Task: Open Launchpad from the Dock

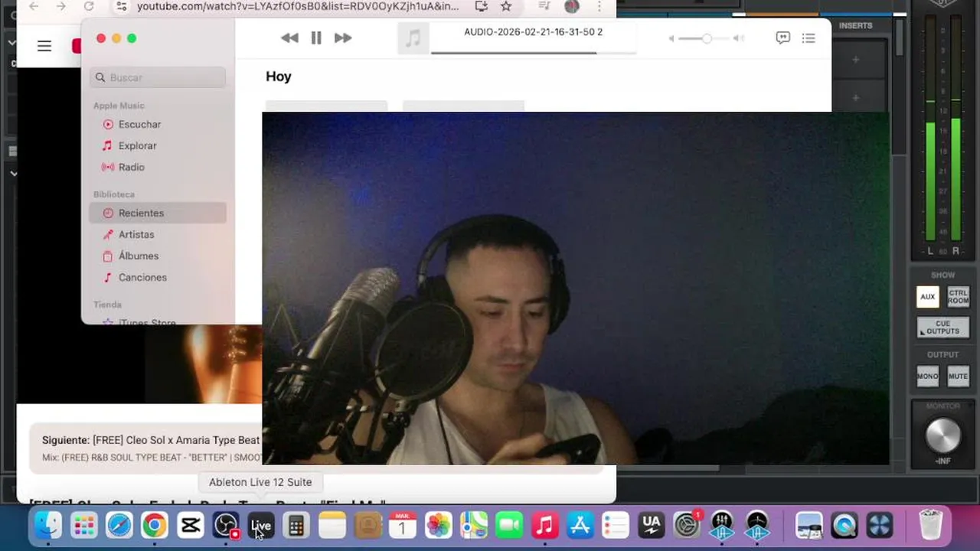Action: point(83,525)
